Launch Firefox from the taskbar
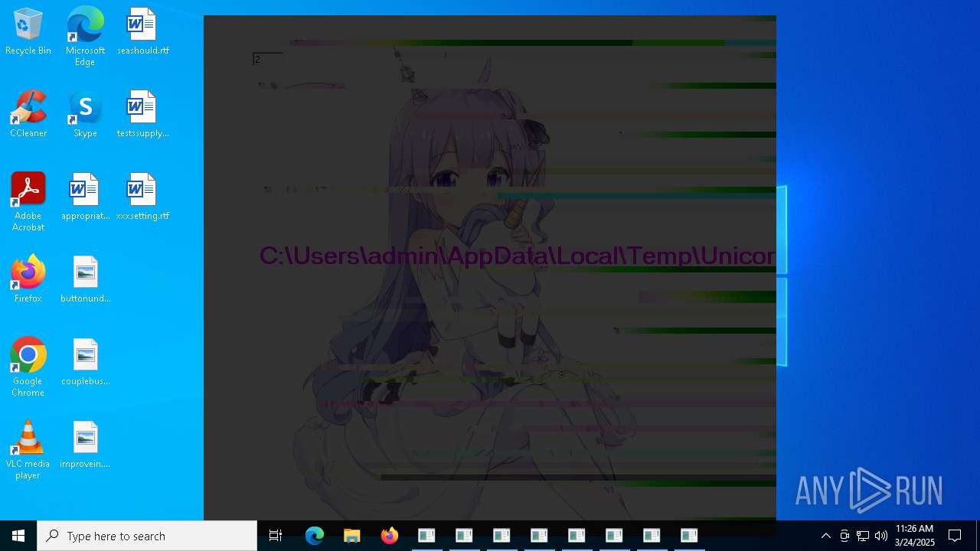The image size is (980, 551). click(390, 536)
